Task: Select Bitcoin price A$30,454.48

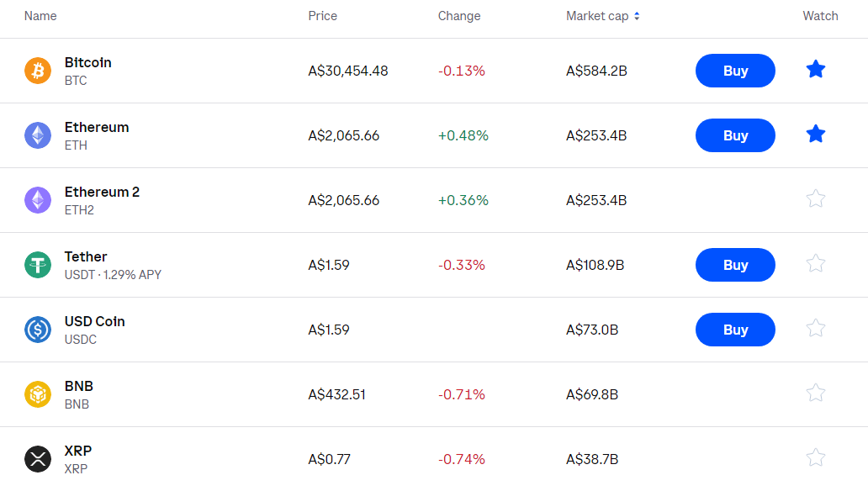Action: 348,71
